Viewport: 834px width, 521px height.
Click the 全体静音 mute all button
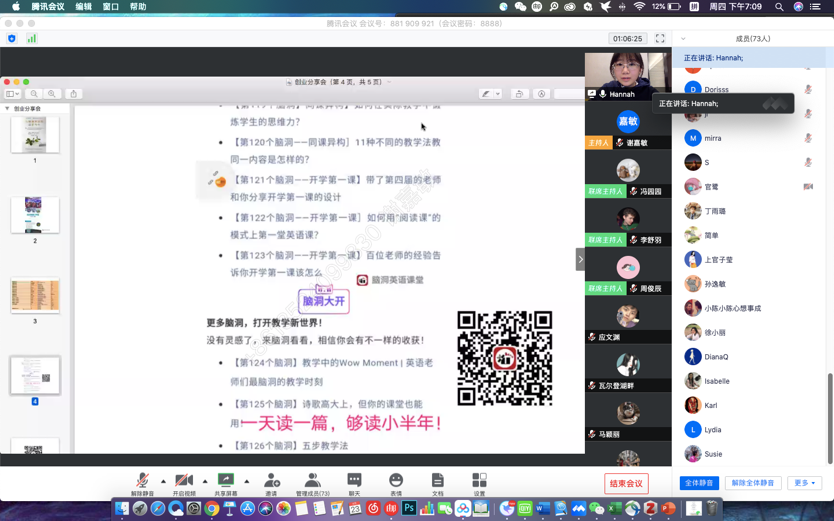tap(699, 483)
